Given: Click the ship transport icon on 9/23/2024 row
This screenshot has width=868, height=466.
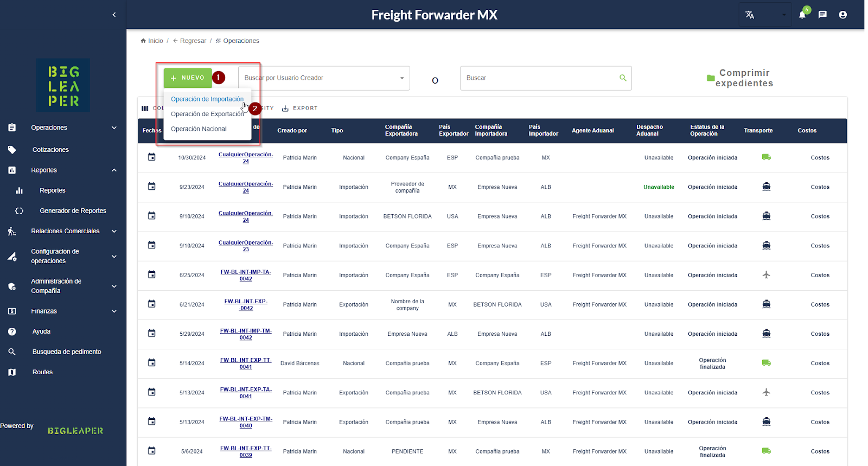Looking at the screenshot, I should point(766,187).
